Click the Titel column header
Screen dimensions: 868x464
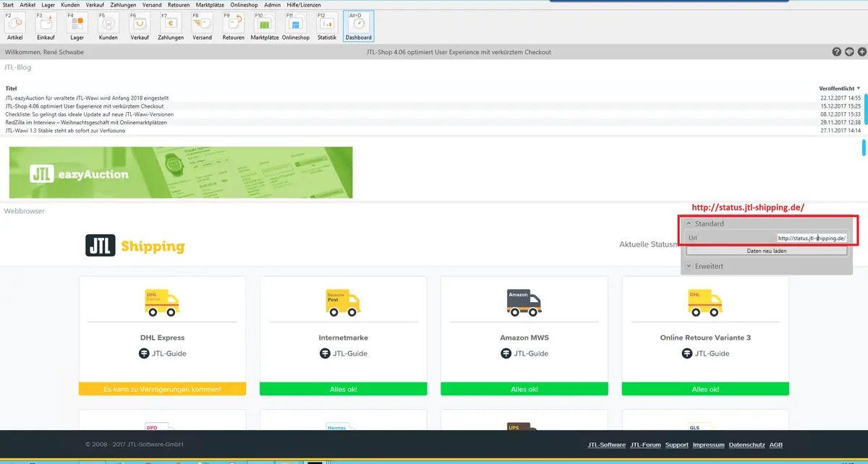[x=11, y=88]
